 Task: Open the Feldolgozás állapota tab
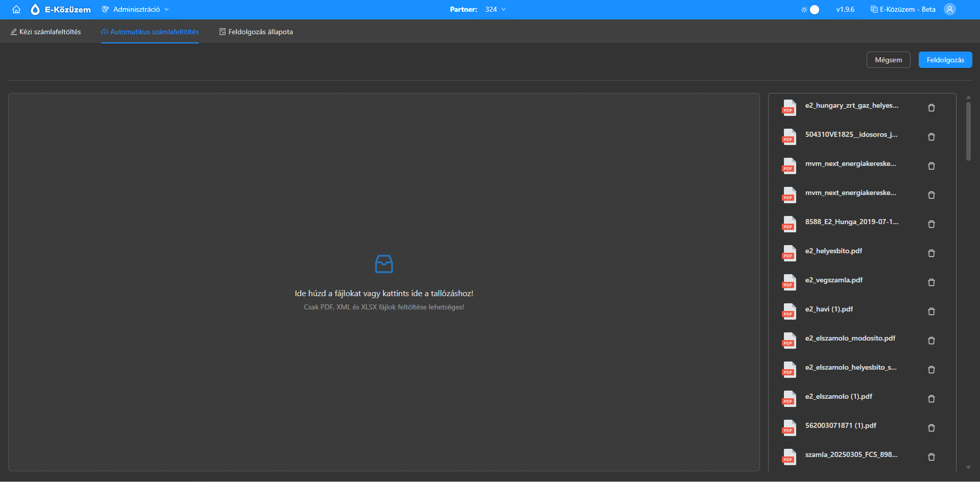coord(256,32)
